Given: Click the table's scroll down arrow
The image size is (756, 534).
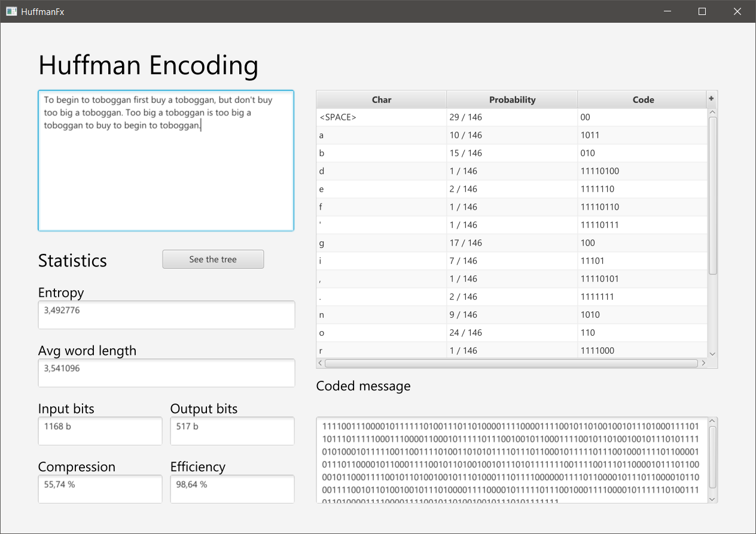Looking at the screenshot, I should pos(712,354).
